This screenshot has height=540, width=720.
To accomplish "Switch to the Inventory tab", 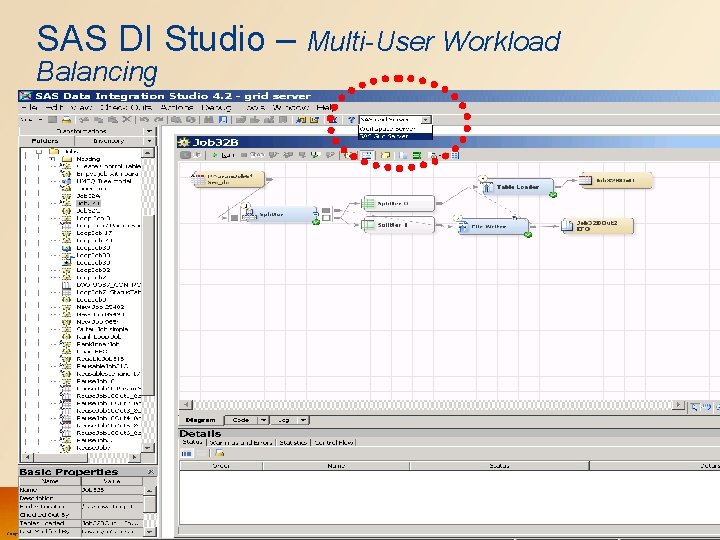I will (109, 141).
